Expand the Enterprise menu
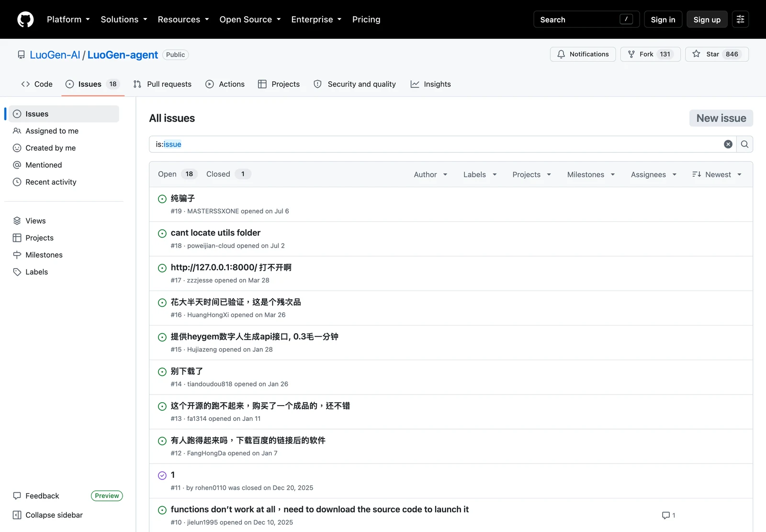 point(316,20)
